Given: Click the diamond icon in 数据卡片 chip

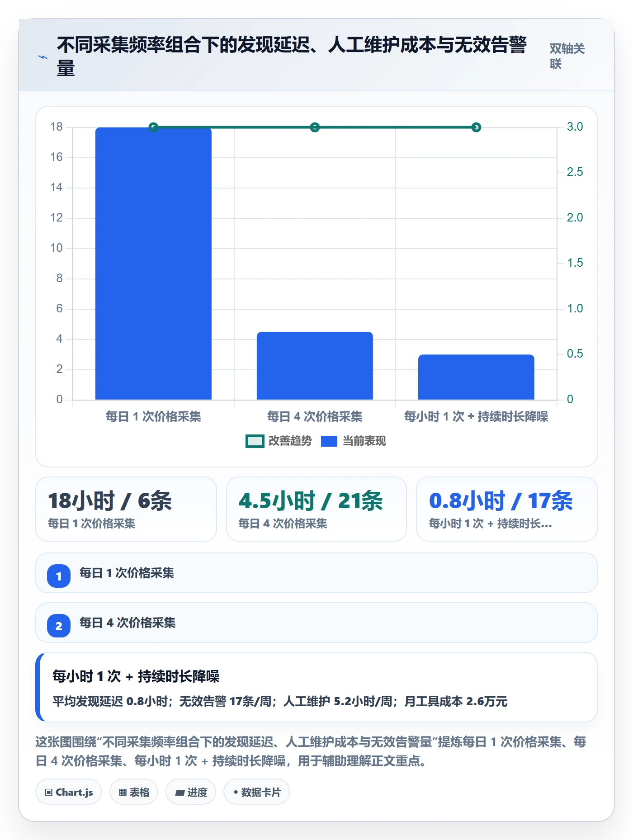Looking at the screenshot, I should click(236, 792).
